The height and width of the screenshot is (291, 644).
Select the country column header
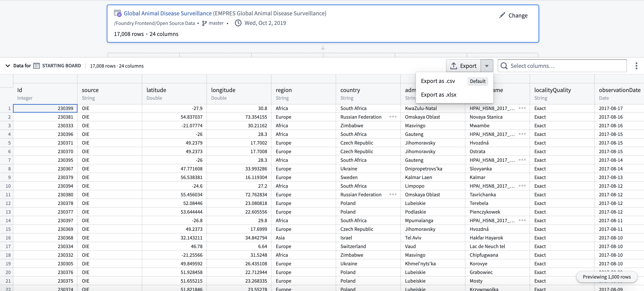[x=368, y=93]
